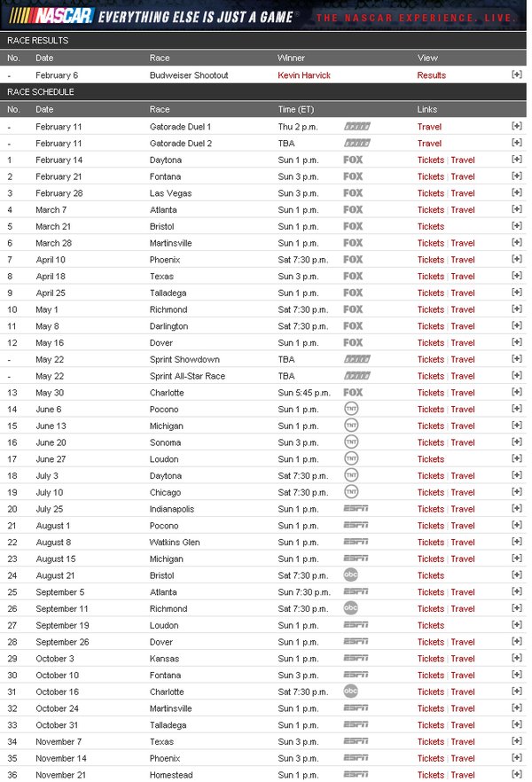Click the Race Results section header

click(37, 41)
